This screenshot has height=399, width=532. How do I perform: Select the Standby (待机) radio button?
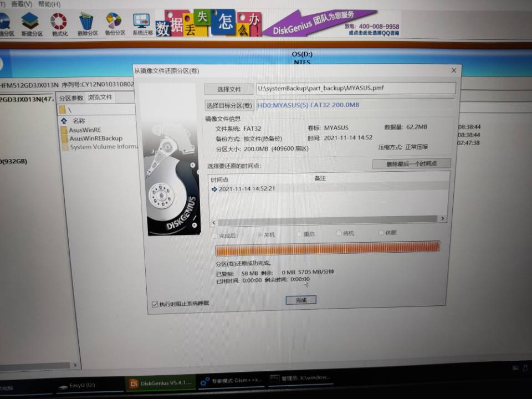(x=339, y=233)
